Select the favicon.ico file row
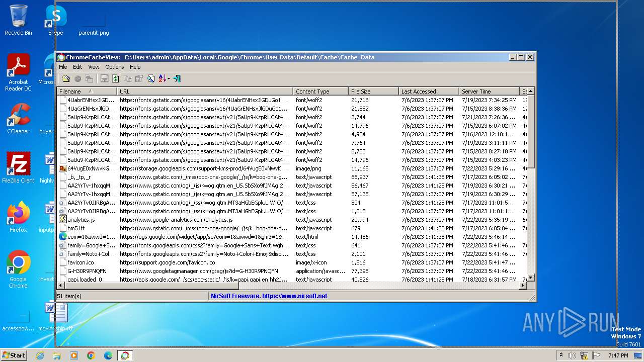644x362 pixels. point(292,262)
